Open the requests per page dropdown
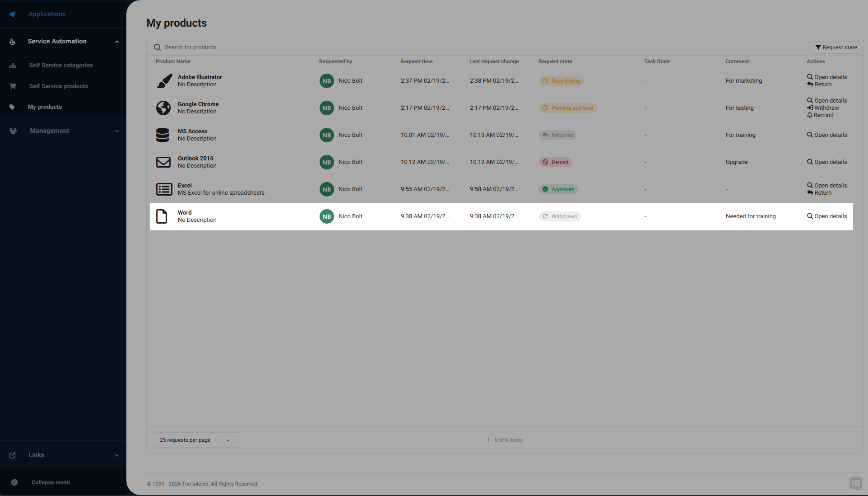The image size is (868, 496). coord(197,440)
